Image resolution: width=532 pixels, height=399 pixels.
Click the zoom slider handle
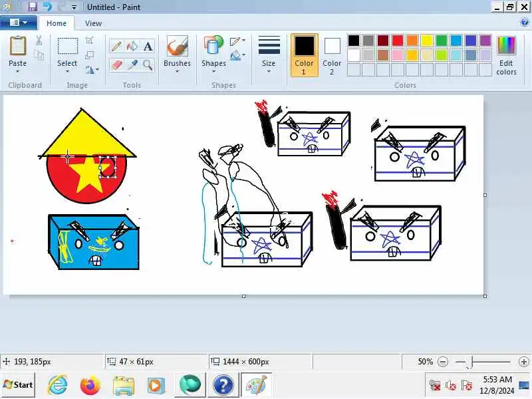tap(469, 362)
